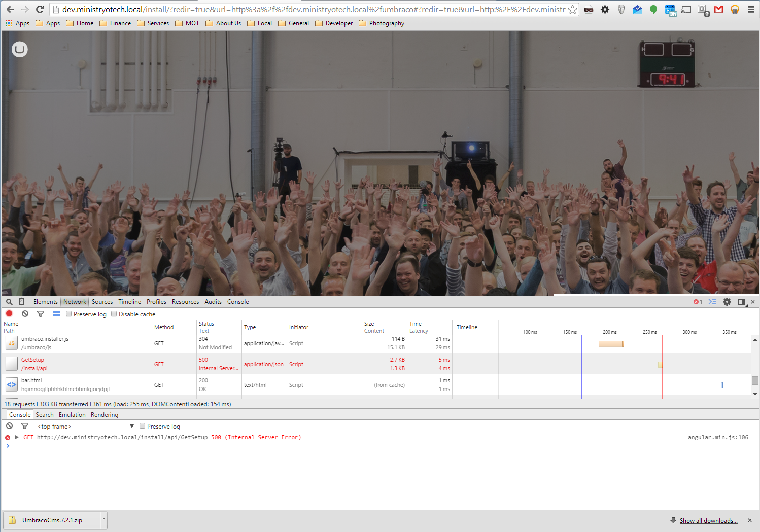The width and height of the screenshot is (760, 532).
Task: Close the downloads bar
Action: point(750,520)
